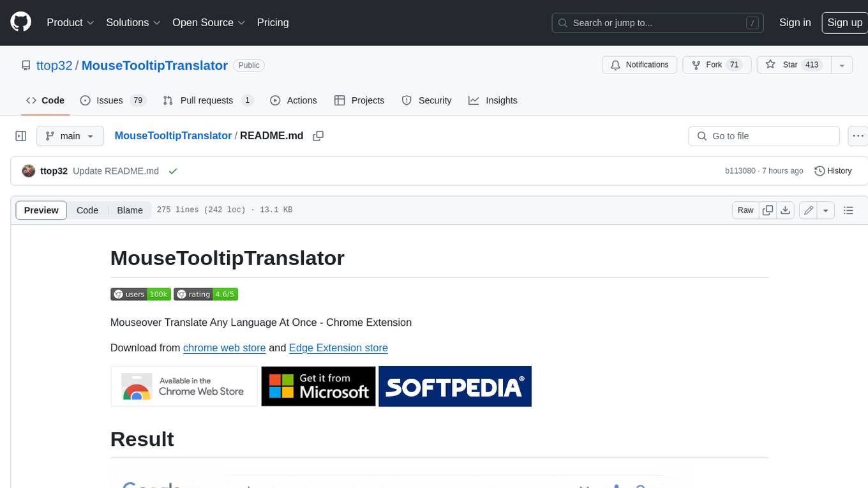Show the commit check status checkmark
Viewport: 868px width, 488px height.
coord(172,171)
